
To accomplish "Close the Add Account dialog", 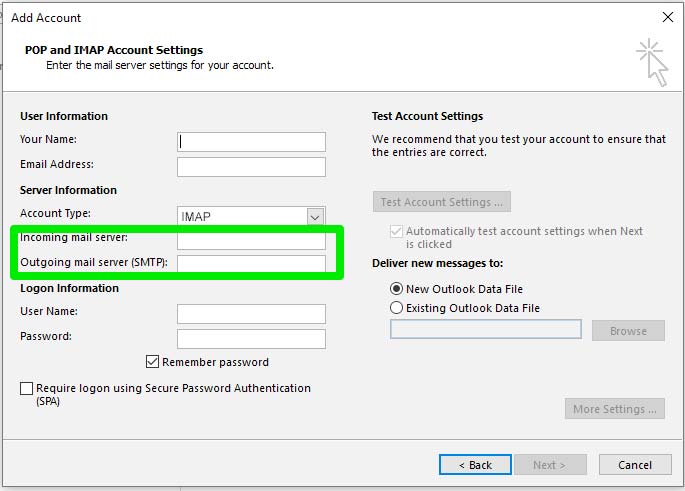I will [x=668, y=17].
